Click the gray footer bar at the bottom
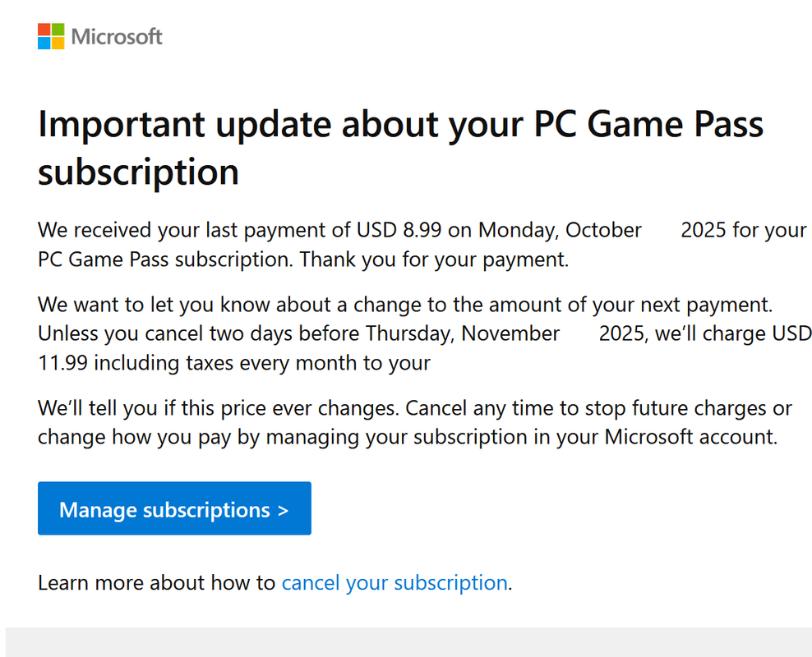 408,642
